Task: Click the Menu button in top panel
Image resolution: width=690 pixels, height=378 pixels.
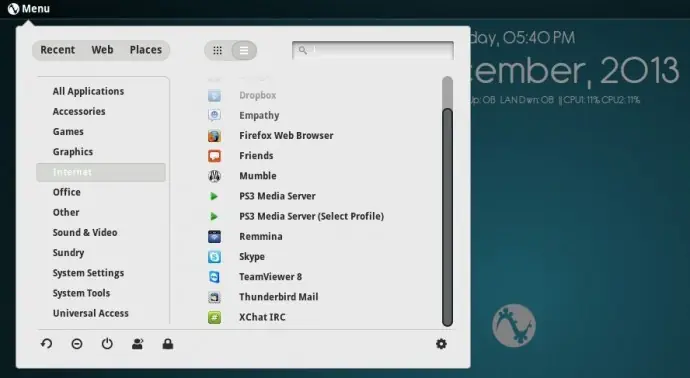Action: pos(29,8)
